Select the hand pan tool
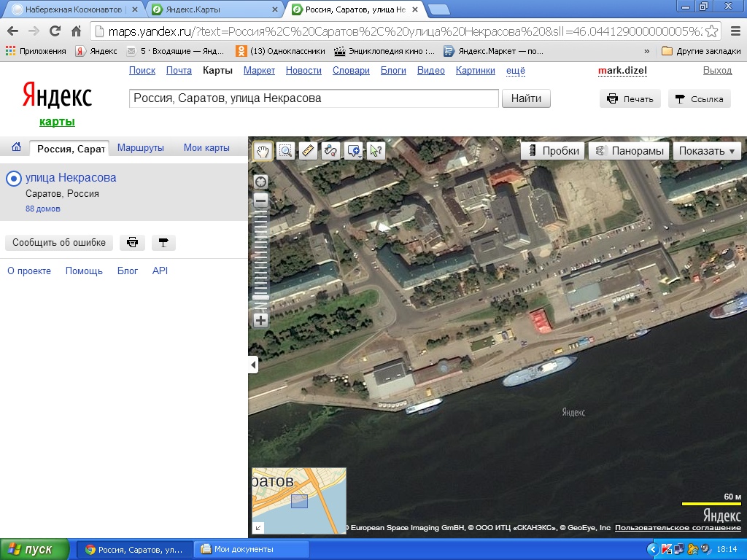 [x=263, y=151]
